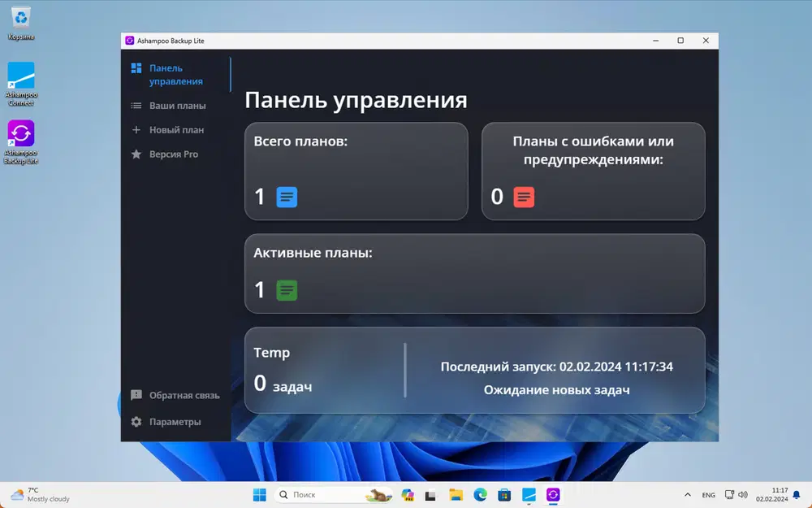The image size is (812, 508).
Task: Select the Ashampoo Connect desktop shortcut
Action: pyautogui.click(x=21, y=84)
